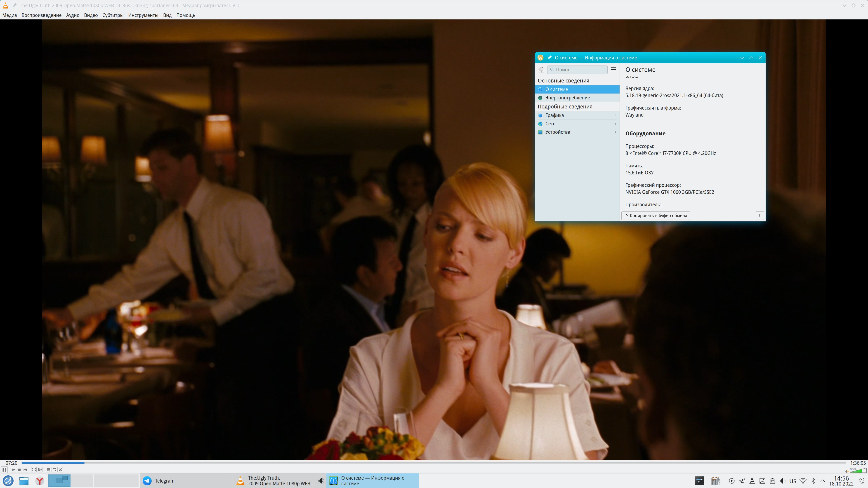
Task: Skip to next media in playlist
Action: pos(25,469)
